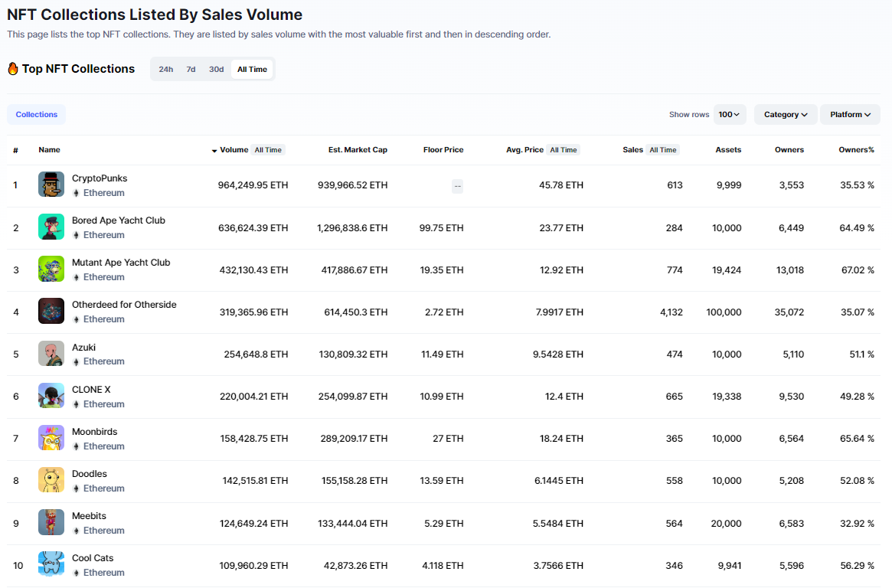Viewport: 892px width, 588px height.
Task: Choose the 30d time range
Action: tap(217, 70)
